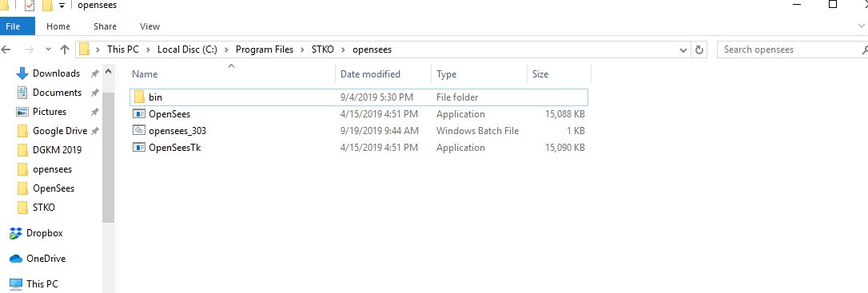Click the navigation pane scrollbar thumb
The width and height of the screenshot is (868, 293).
pos(108,157)
